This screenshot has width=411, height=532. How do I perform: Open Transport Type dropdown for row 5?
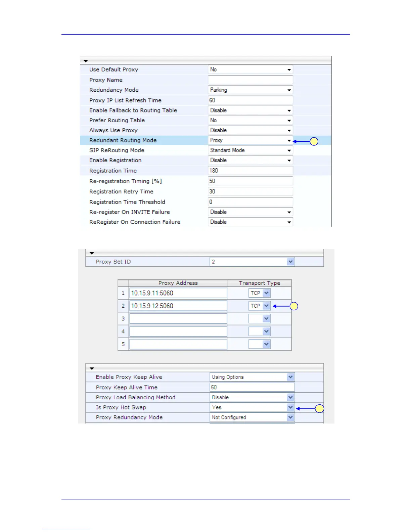(x=260, y=344)
